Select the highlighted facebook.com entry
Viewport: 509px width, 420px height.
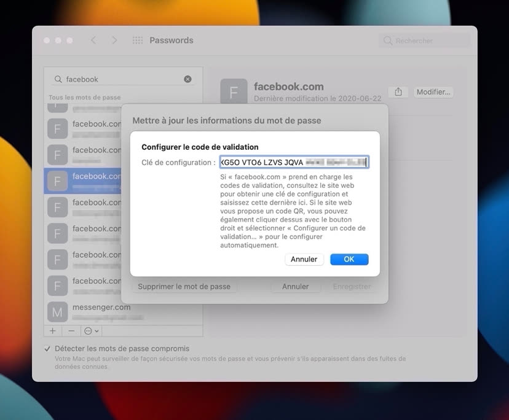tap(83, 181)
